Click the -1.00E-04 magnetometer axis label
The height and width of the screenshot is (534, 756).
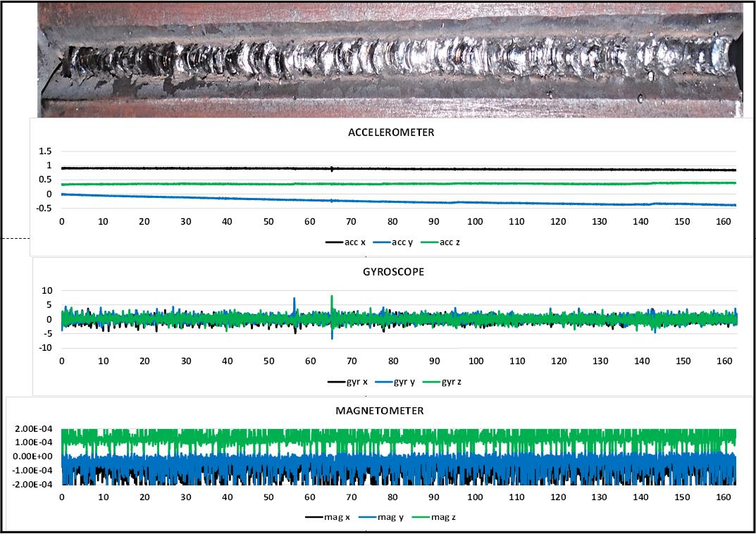pyautogui.click(x=32, y=471)
